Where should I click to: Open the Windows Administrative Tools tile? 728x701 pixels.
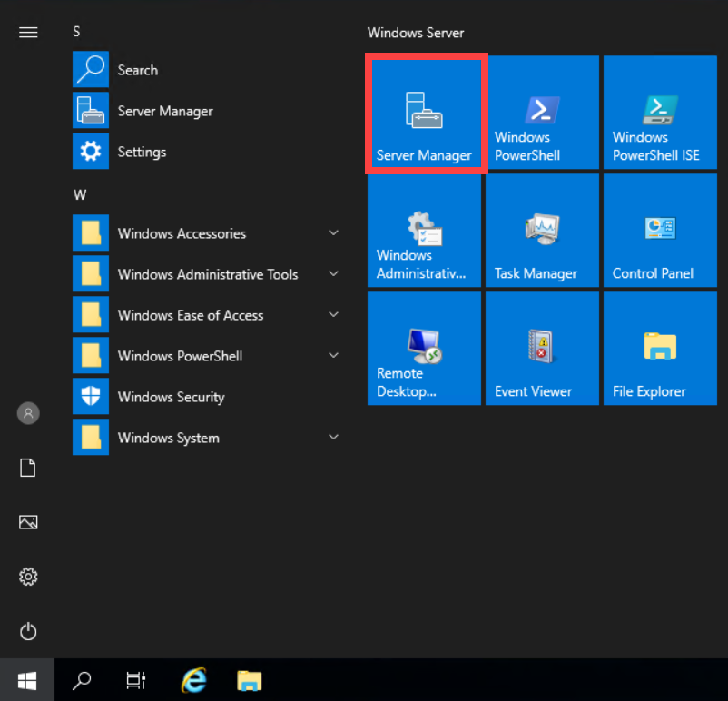[x=424, y=230]
